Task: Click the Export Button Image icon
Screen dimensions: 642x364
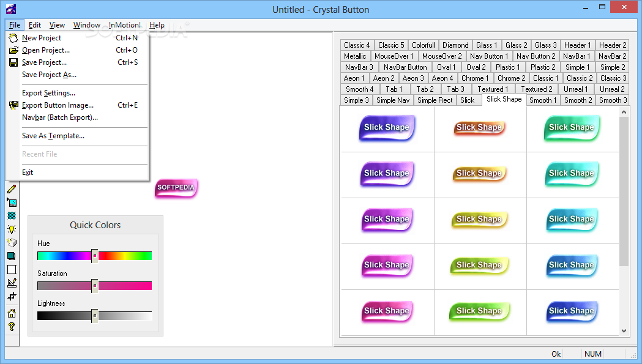Action: 13,105
